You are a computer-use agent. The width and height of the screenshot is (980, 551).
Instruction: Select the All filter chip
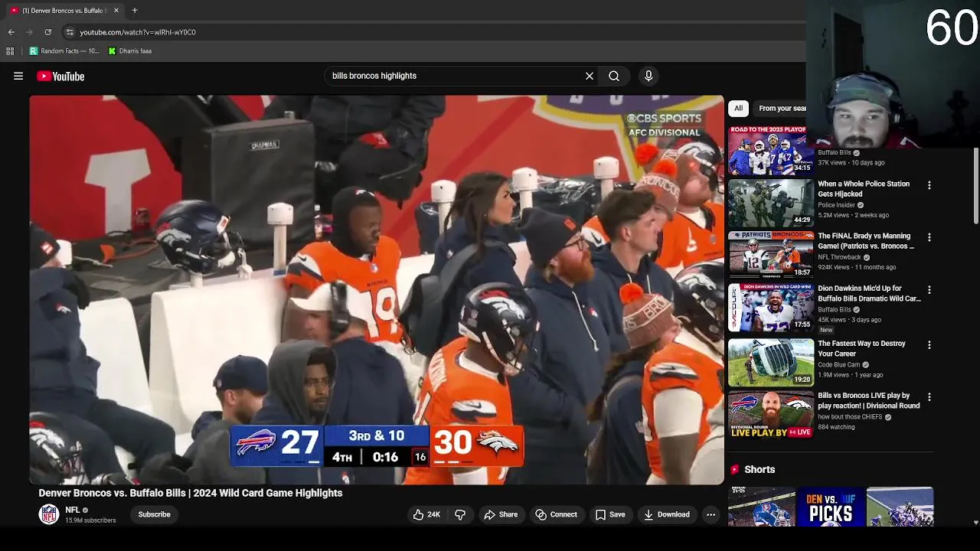pyautogui.click(x=738, y=108)
